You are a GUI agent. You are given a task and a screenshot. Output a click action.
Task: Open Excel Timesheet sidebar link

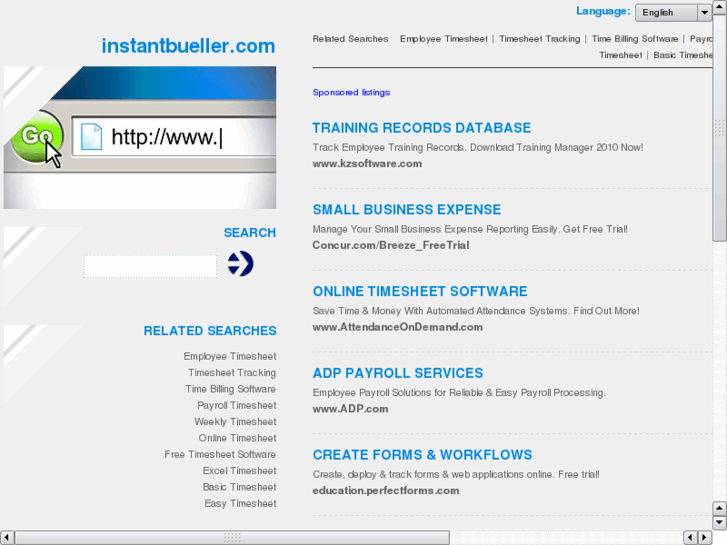coord(239,470)
